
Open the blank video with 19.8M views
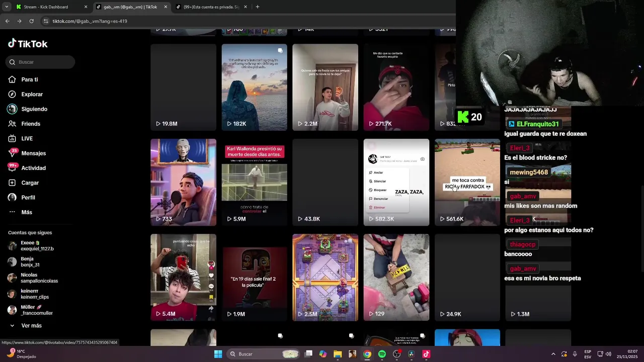[x=183, y=87]
